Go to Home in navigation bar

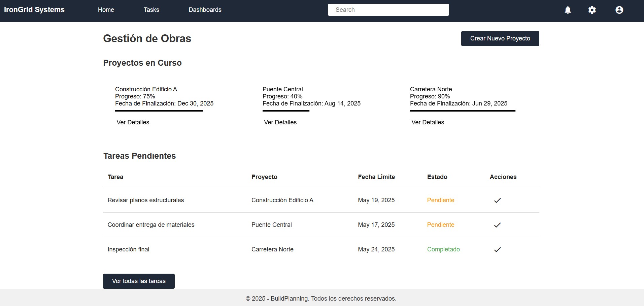[x=106, y=10]
